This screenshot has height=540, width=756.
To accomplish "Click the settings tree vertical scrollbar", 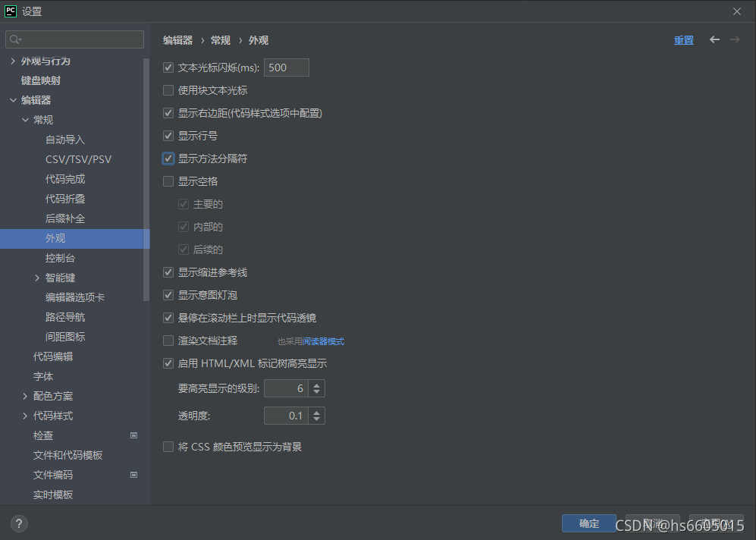I will click(146, 179).
